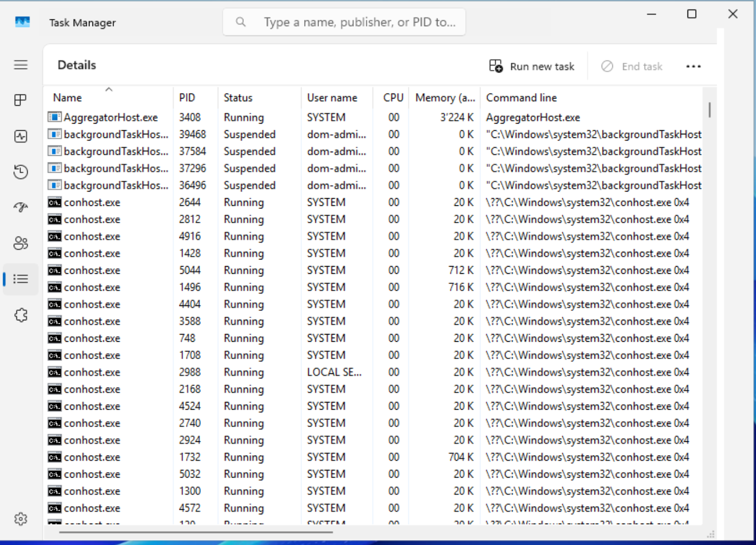Click PID 4404 cell
Image resolution: width=756 pixels, height=545 pixels.
(x=190, y=304)
